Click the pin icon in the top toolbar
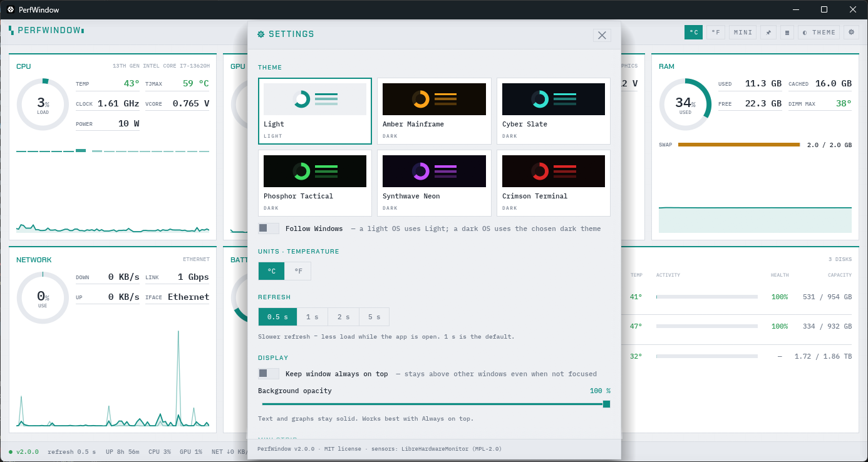 point(768,33)
